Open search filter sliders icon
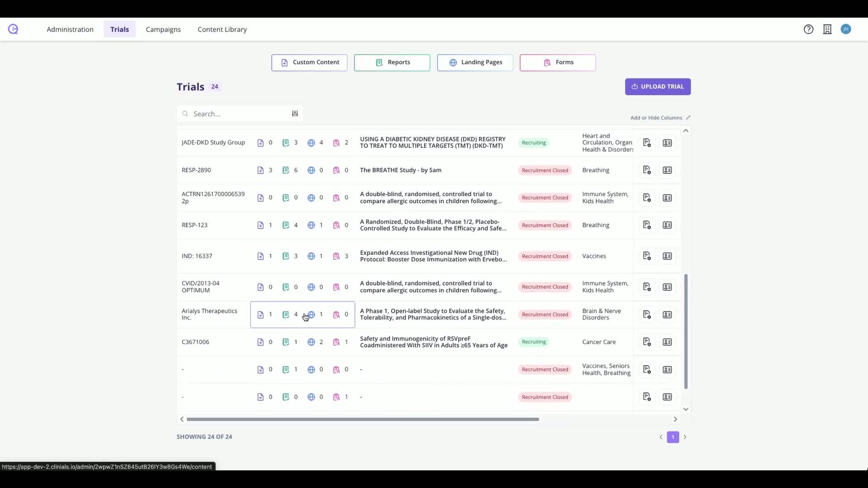 pos(295,114)
